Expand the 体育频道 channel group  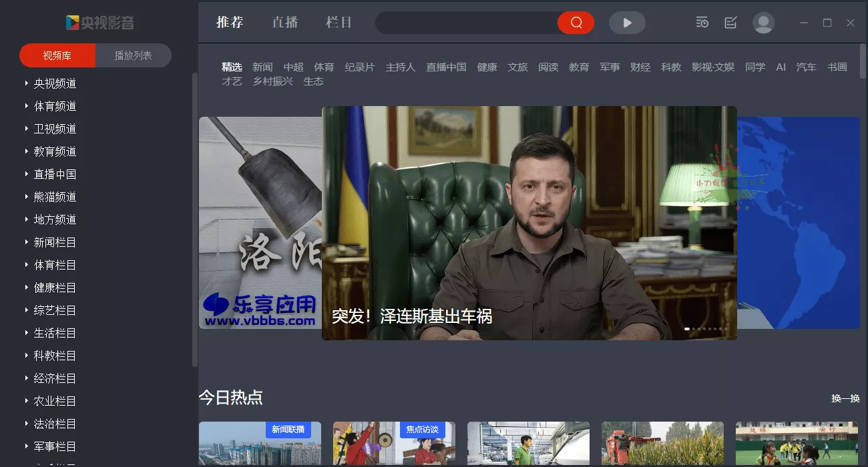pos(57,106)
